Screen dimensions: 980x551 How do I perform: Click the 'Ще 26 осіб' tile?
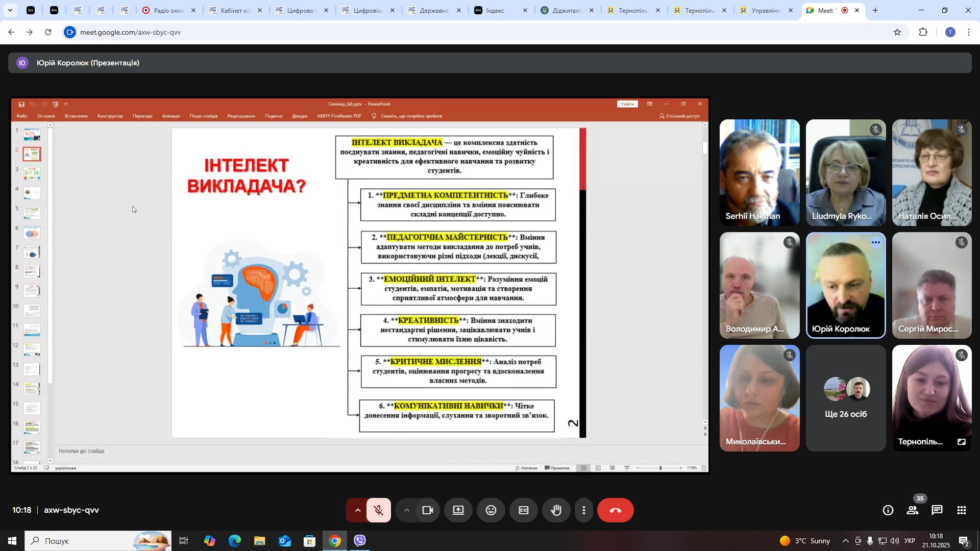846,398
